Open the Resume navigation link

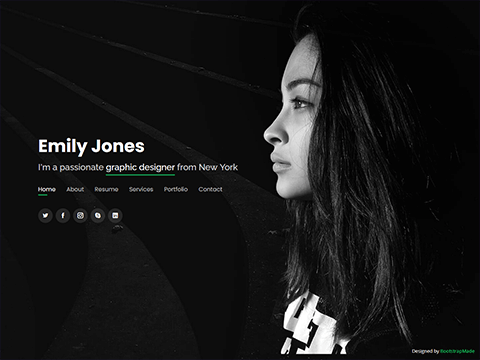coord(106,189)
